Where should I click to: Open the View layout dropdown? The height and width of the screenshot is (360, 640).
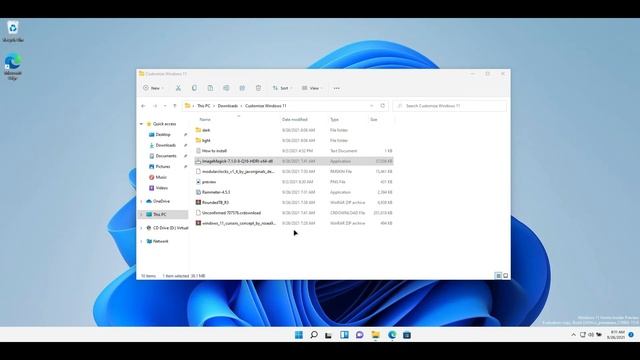[x=312, y=88]
